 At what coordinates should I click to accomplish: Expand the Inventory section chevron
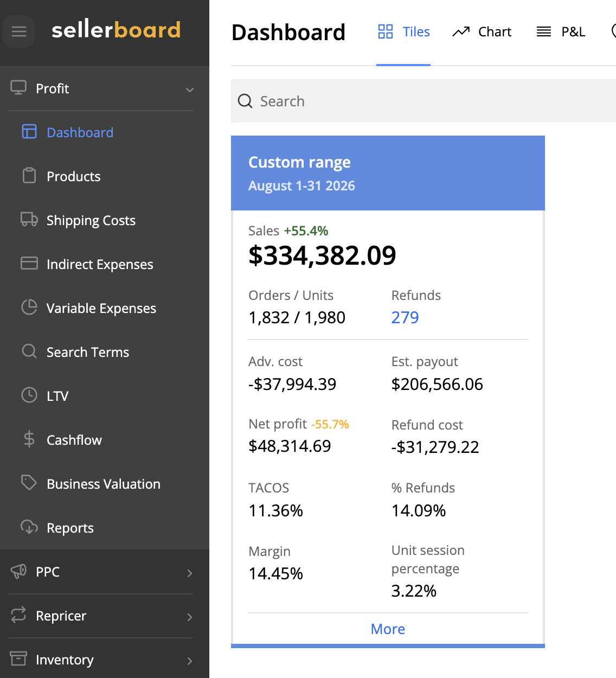(190, 661)
